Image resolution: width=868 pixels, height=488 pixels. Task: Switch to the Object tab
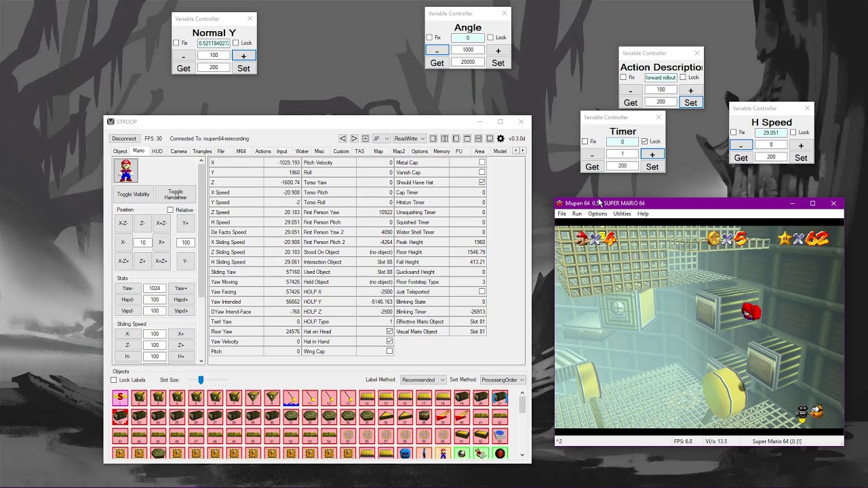[120, 151]
